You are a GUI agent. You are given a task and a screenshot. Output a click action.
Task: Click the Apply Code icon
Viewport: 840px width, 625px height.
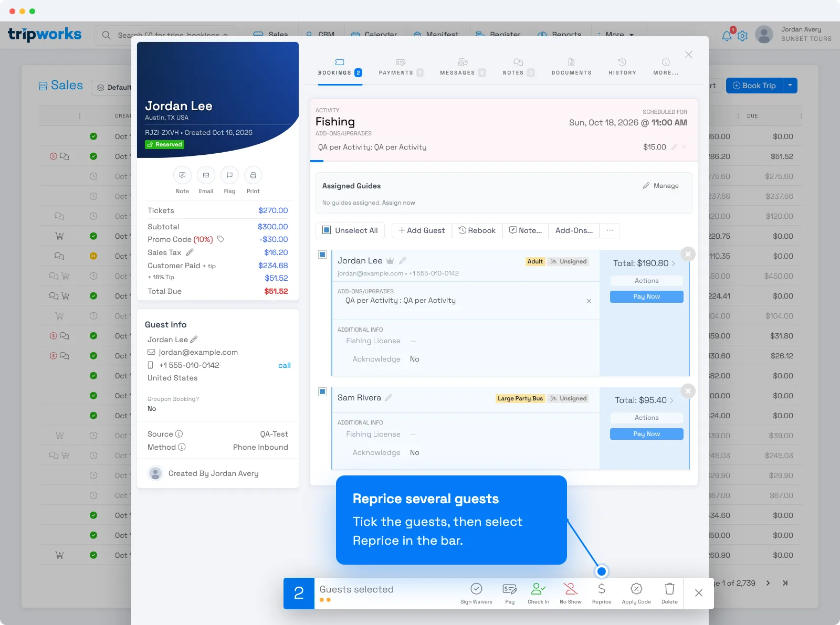(x=636, y=589)
